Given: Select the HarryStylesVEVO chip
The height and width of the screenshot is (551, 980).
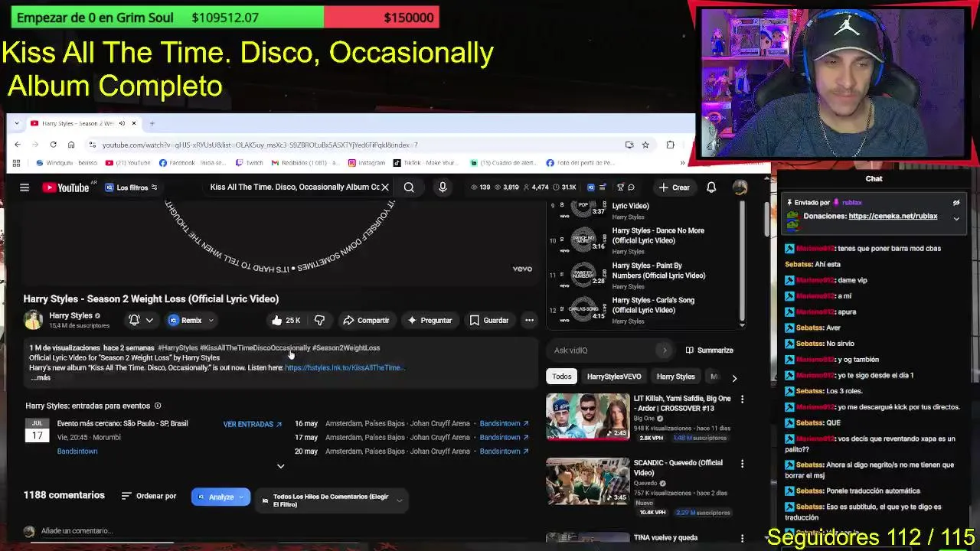Looking at the screenshot, I should pyautogui.click(x=614, y=377).
